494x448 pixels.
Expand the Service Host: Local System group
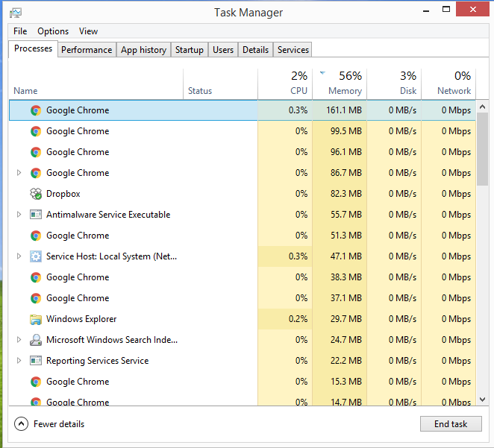19,256
